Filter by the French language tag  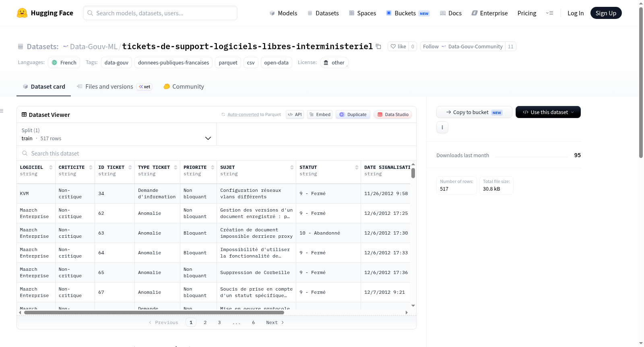point(64,62)
